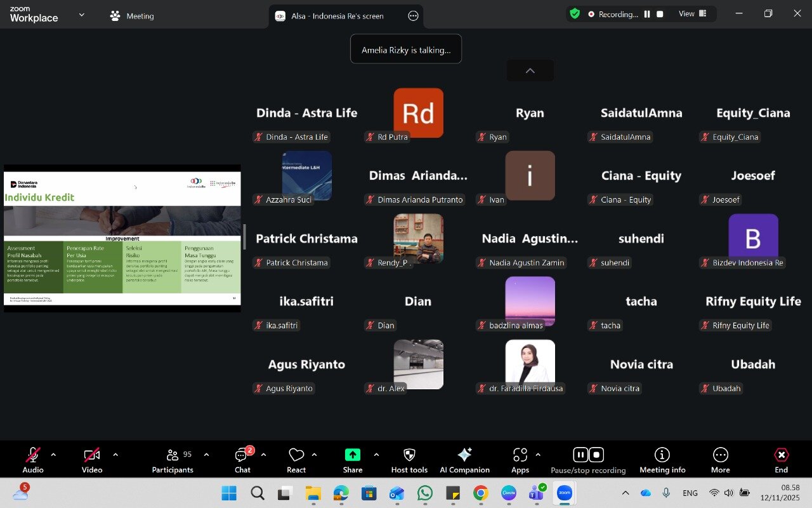This screenshot has width=812, height=508.
Task: Expand audio options arrow next to Audio
Action: [53, 455]
